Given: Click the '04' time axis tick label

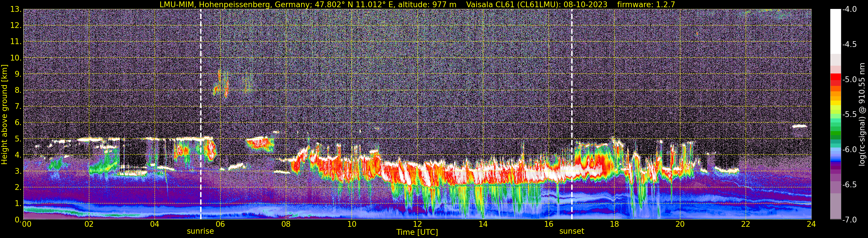Looking at the screenshot, I should pyautogui.click(x=154, y=224).
